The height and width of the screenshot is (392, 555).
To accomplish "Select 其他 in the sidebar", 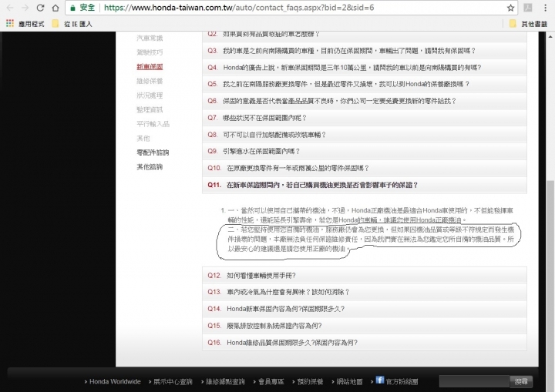I will tap(143, 139).
